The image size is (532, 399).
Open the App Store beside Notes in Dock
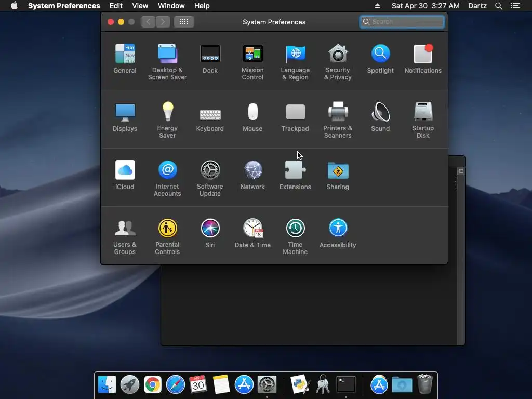[244, 385]
